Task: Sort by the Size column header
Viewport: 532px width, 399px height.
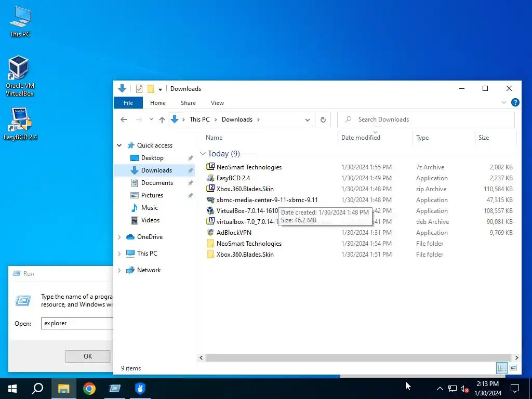Action: (484, 137)
